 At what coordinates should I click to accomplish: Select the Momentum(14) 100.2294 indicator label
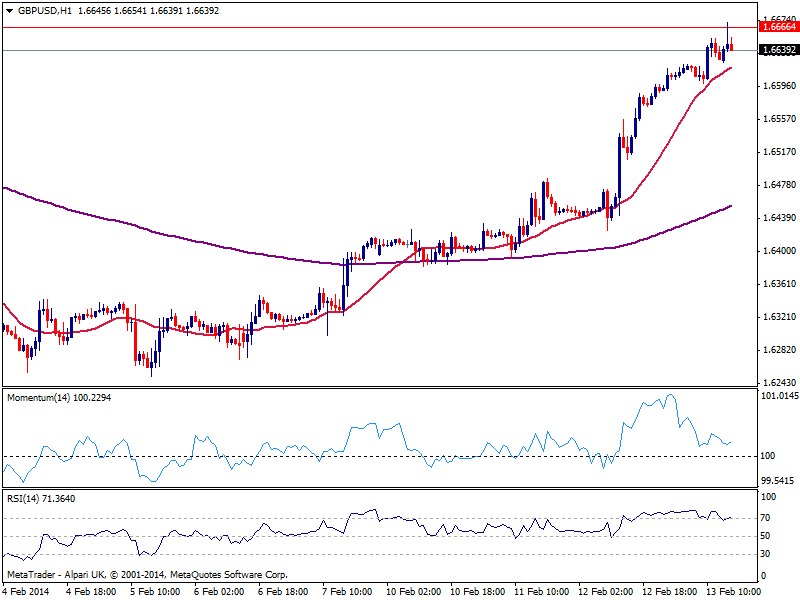pyautogui.click(x=59, y=397)
